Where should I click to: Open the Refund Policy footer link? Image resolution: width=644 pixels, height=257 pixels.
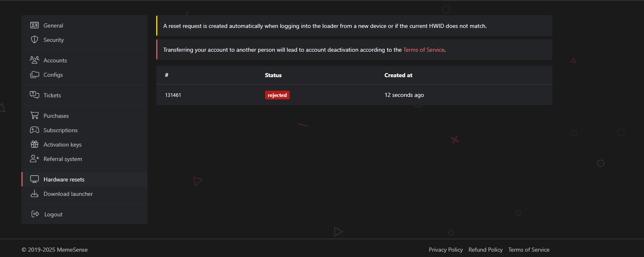pyautogui.click(x=485, y=250)
